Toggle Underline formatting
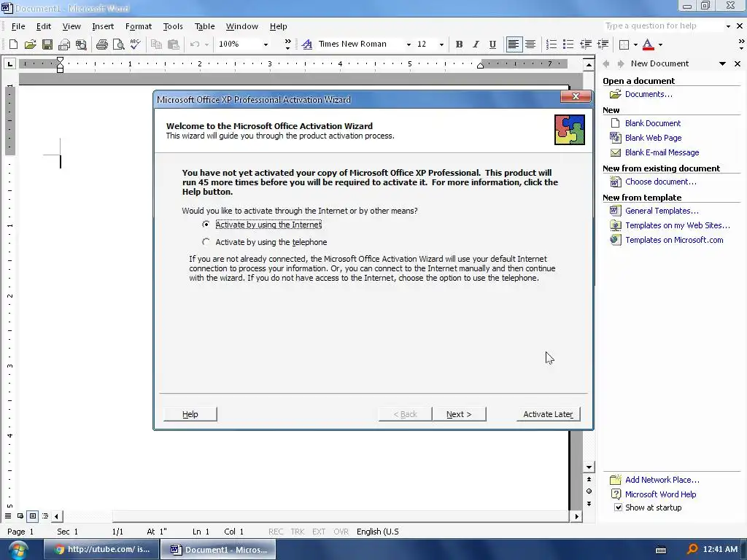Screen dimensions: 747x560 point(492,44)
